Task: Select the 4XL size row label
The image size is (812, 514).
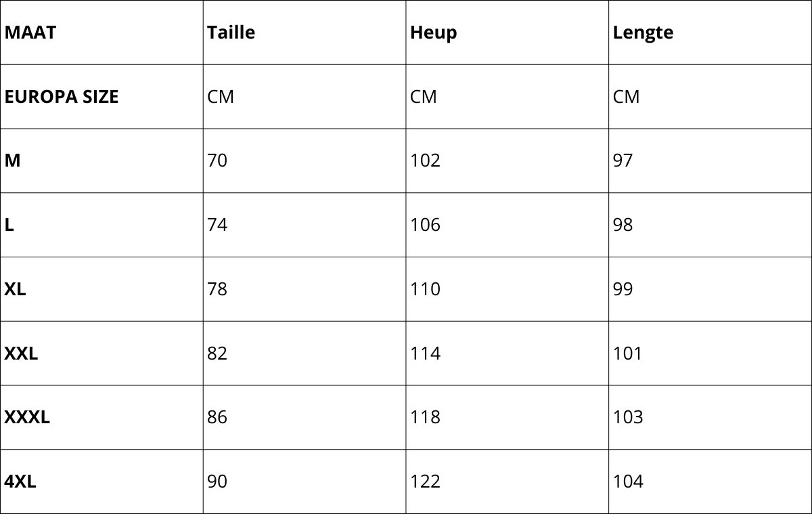Action: [x=20, y=481]
